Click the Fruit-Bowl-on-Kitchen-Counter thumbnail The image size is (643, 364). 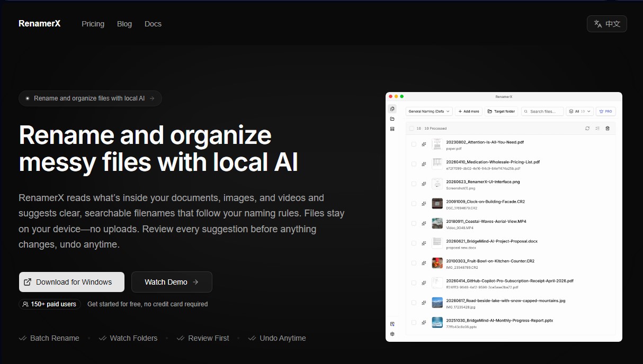[437, 263]
